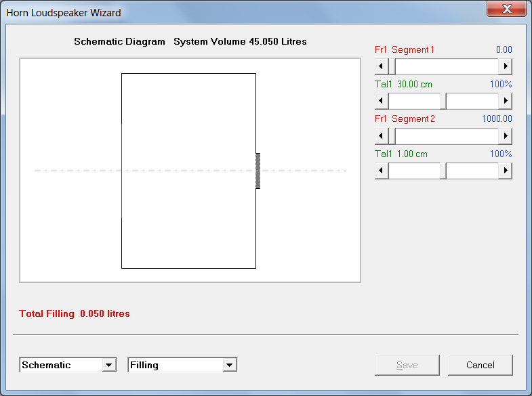Click the Tal1 30.00 cm slider thumb

tap(443, 101)
